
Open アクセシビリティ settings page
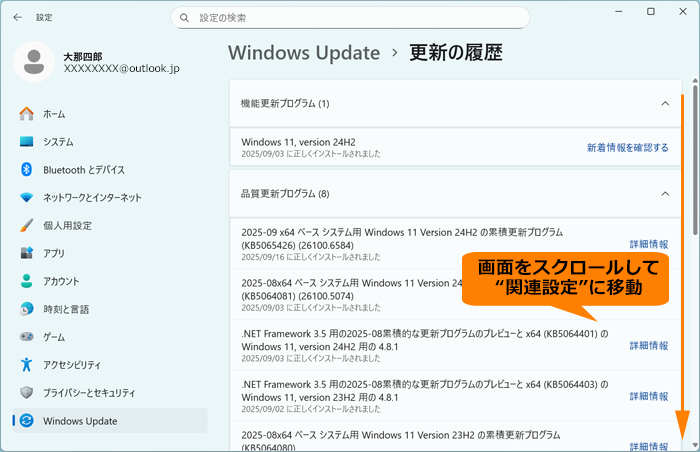[x=110, y=365]
